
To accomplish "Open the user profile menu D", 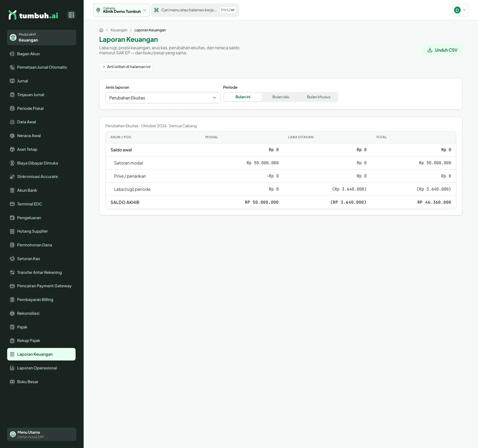I will (x=460, y=10).
